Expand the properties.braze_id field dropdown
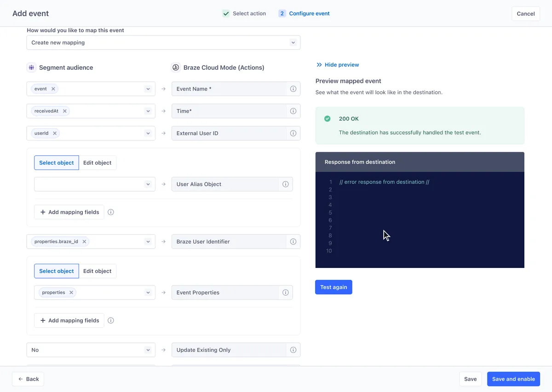552x392 pixels. coord(148,241)
